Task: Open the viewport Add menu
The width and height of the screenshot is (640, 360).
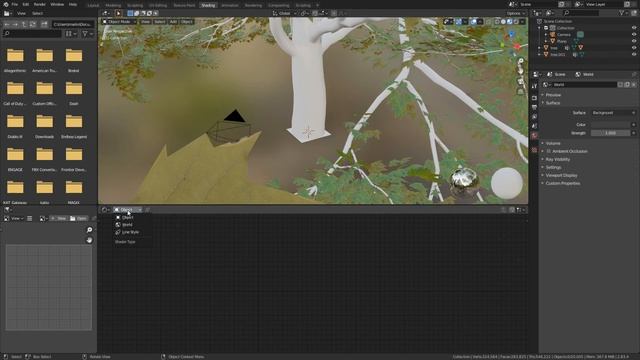Action: [x=173, y=21]
